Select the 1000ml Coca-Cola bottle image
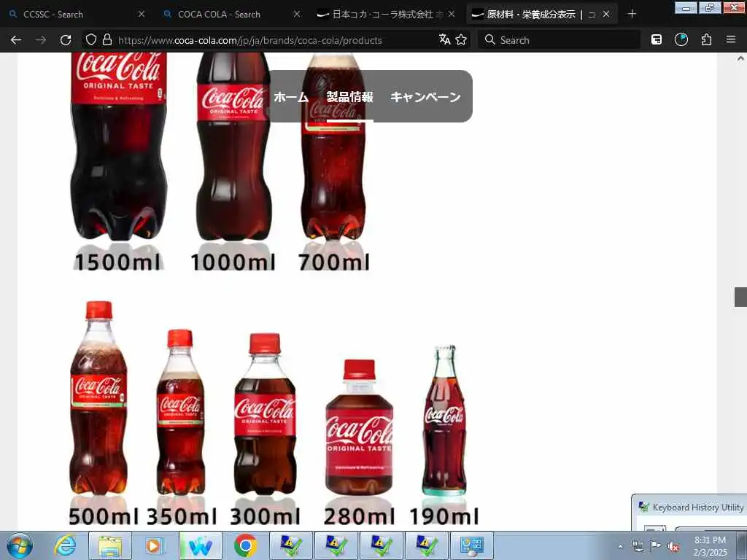 click(233, 146)
